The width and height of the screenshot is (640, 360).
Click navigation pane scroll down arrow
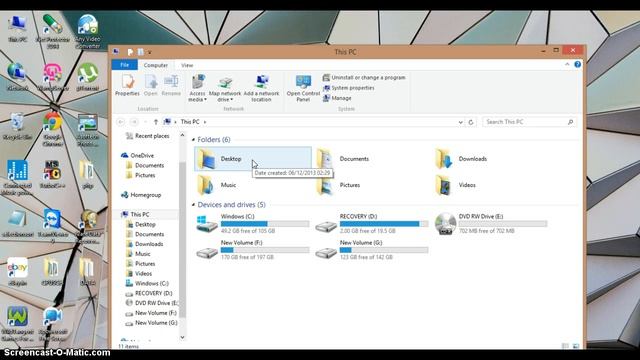click(182, 337)
